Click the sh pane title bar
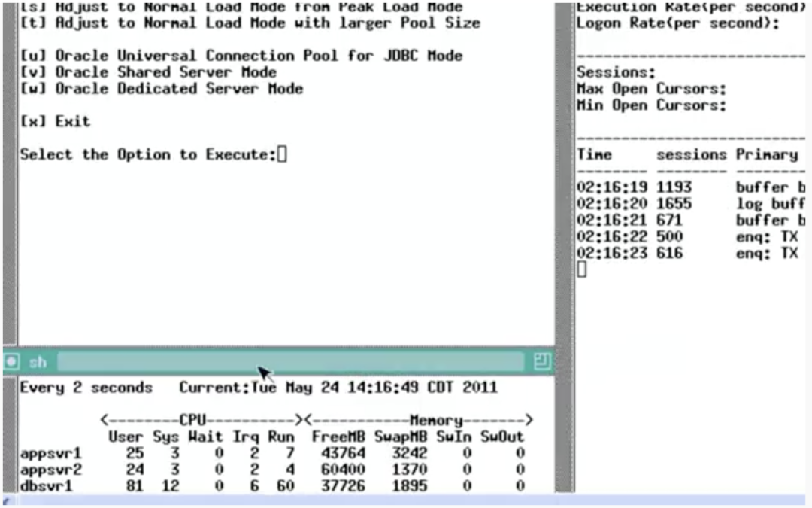 coord(279,361)
